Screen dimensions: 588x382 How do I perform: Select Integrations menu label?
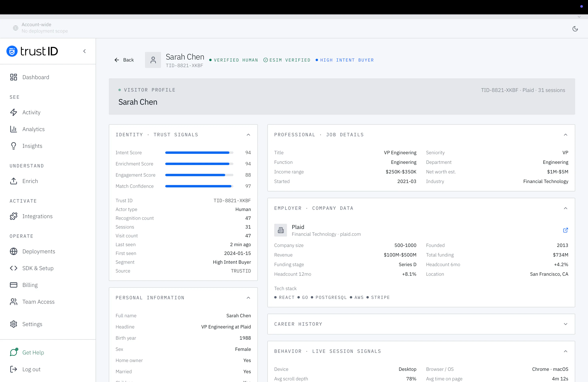pos(38,216)
